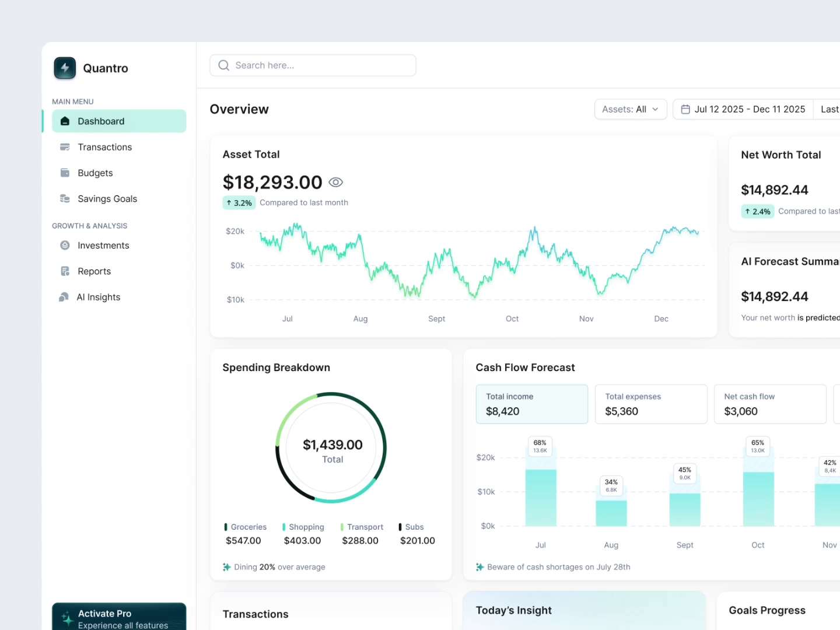Open the Jul 12 - Dec 11 date range selector
The height and width of the screenshot is (630, 840).
[x=750, y=109]
